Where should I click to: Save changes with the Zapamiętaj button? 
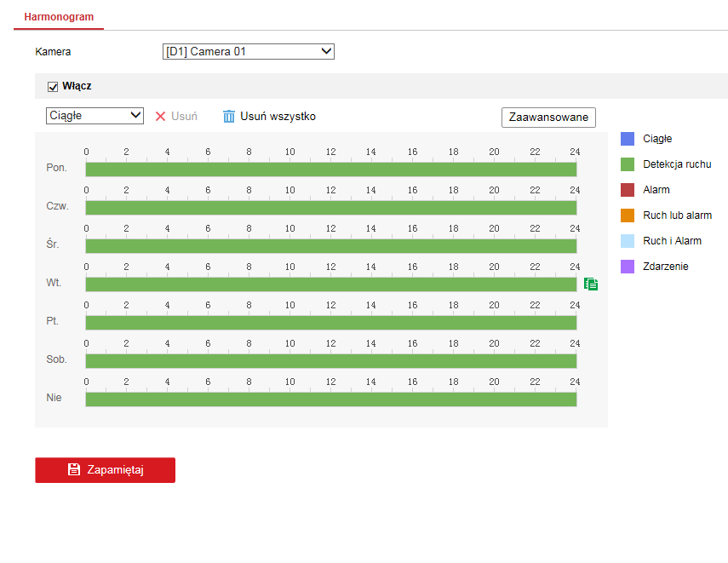105,469
